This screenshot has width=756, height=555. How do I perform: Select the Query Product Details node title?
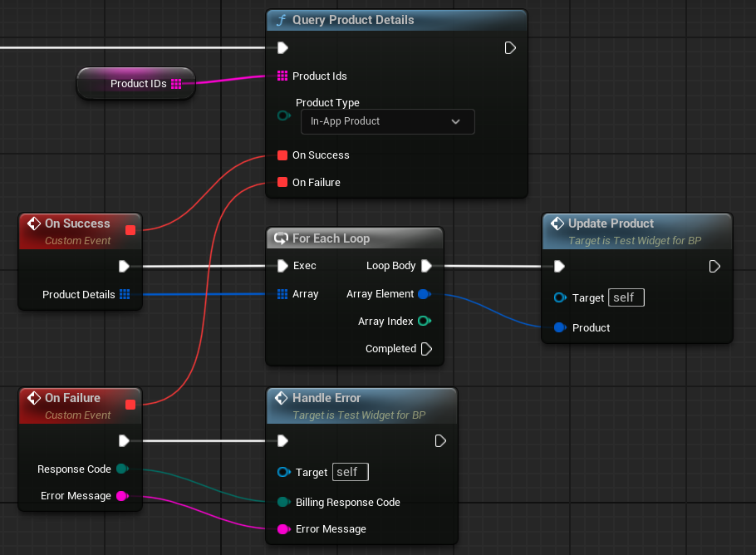[x=353, y=20]
